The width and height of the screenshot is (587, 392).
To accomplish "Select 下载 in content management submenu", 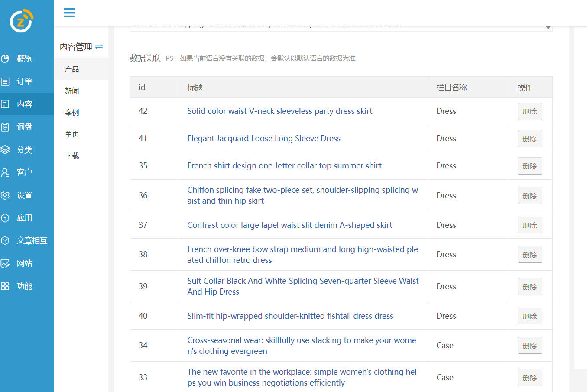I will (81, 156).
